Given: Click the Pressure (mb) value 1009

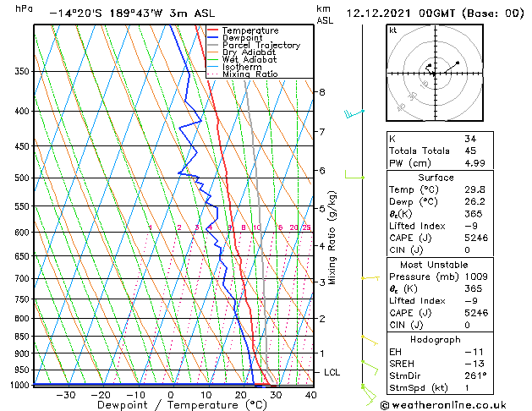Looking at the screenshot, I should click(476, 277).
